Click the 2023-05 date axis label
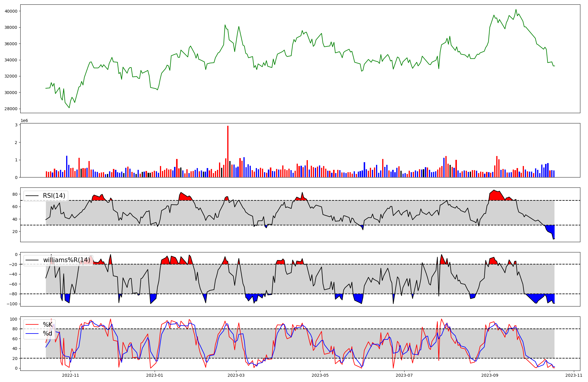The width and height of the screenshot is (588, 382). coord(320,375)
